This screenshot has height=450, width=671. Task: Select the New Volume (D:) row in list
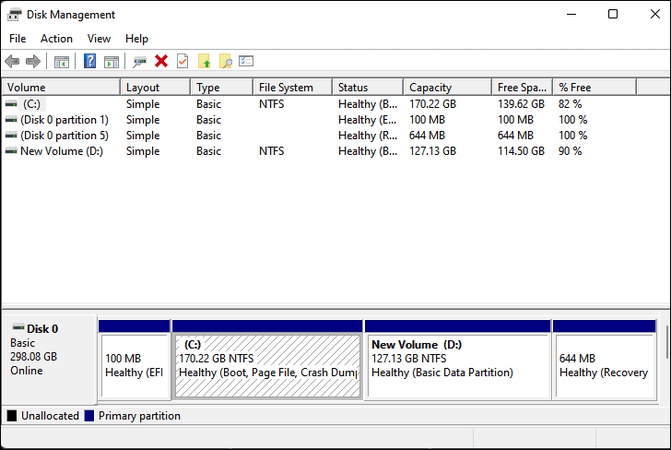click(60, 151)
